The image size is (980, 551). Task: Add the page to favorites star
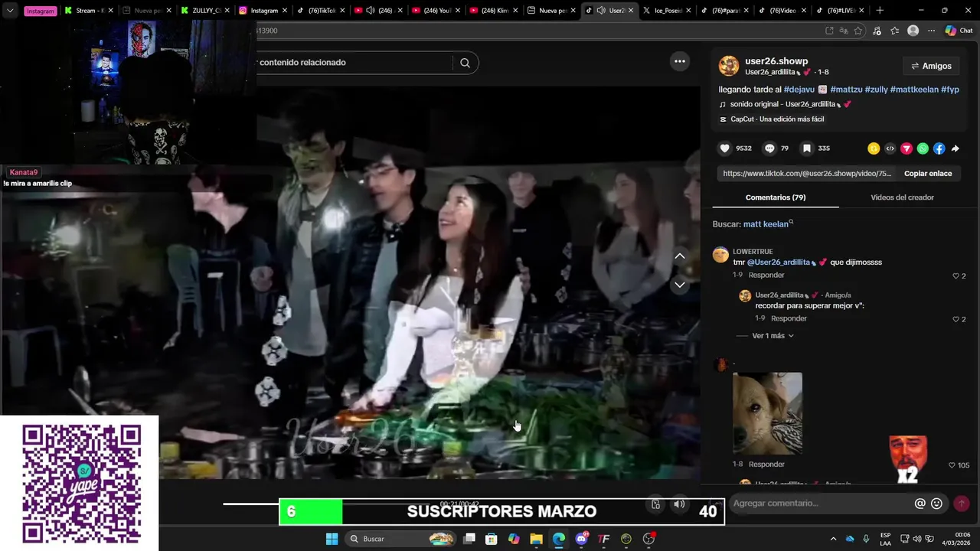click(858, 31)
